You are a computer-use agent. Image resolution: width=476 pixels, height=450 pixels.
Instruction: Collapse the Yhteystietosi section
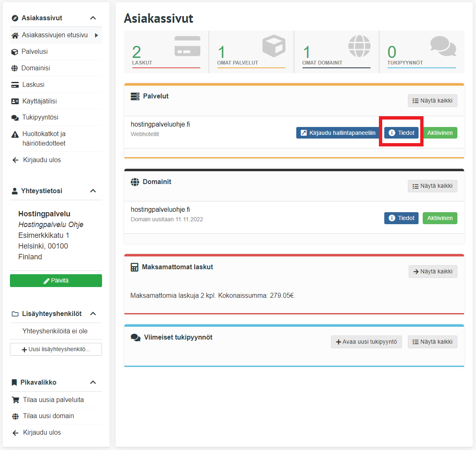[93, 191]
